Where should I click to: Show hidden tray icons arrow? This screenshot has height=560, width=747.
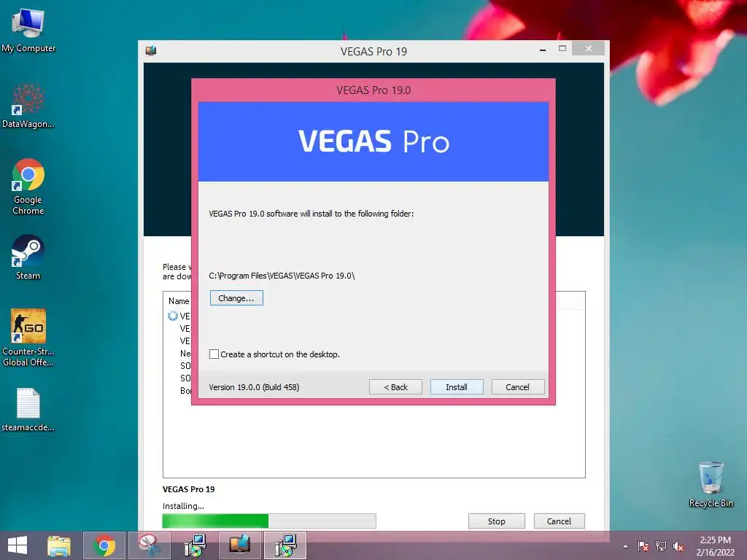click(625, 546)
